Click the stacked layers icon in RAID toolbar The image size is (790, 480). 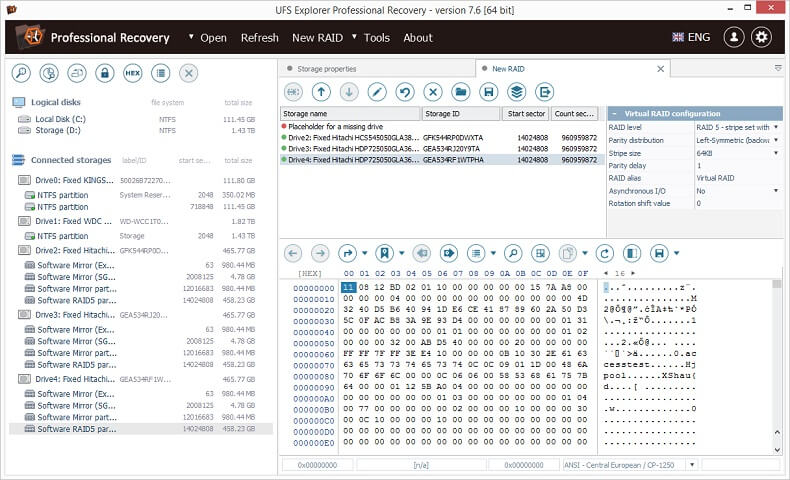pos(516,92)
